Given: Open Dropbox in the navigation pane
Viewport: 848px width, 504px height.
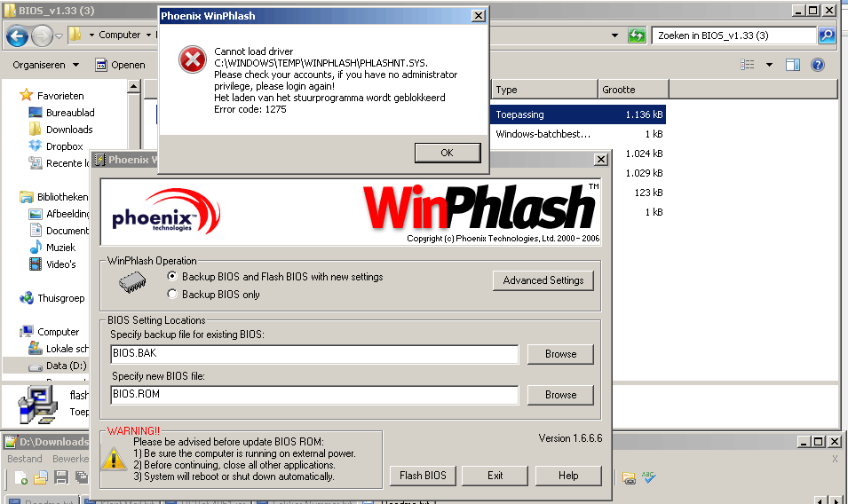Looking at the screenshot, I should click(x=64, y=146).
